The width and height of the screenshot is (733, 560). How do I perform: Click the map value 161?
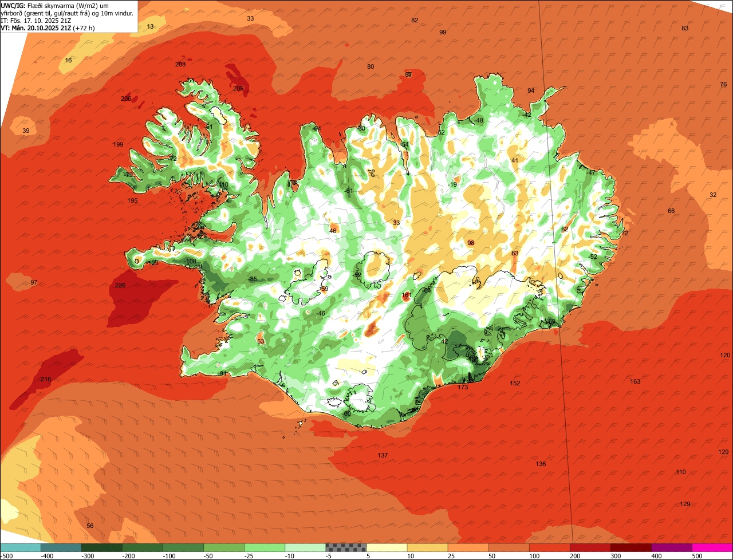[407, 295]
